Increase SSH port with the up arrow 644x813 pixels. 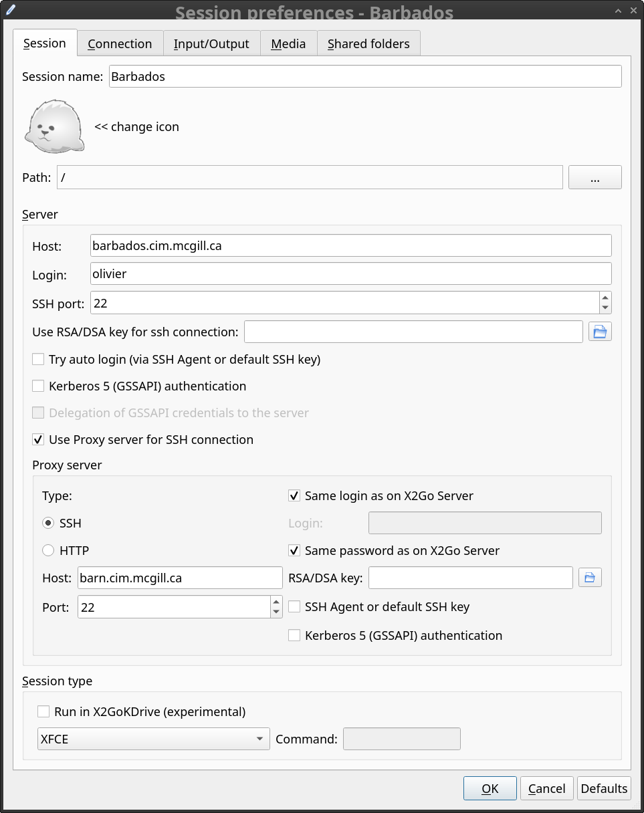point(605,298)
